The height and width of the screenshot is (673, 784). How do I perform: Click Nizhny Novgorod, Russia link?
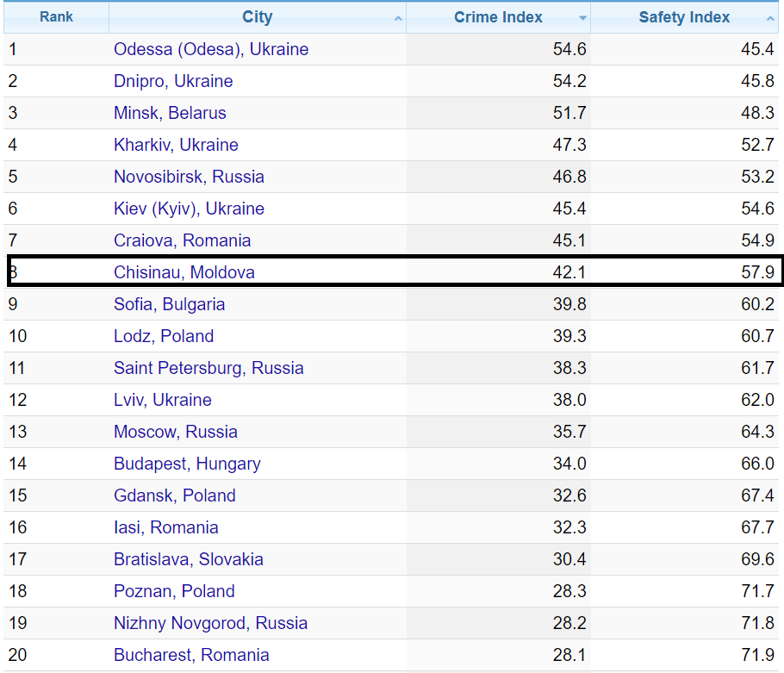point(210,623)
